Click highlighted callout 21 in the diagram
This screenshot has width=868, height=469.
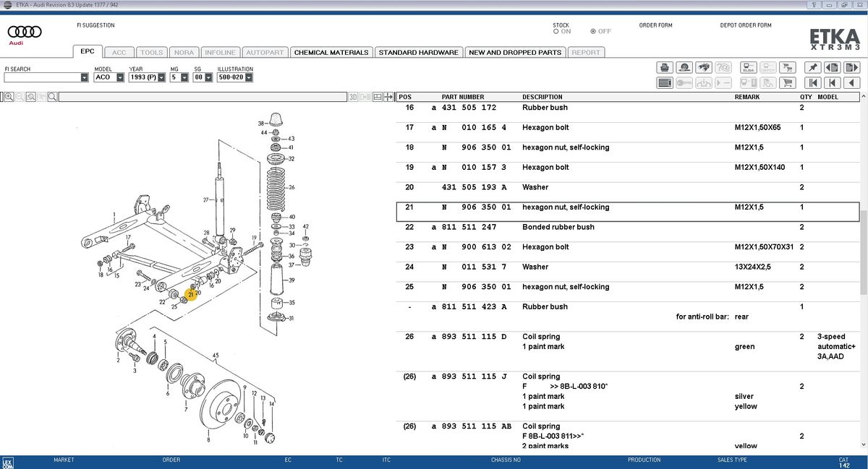point(190,294)
